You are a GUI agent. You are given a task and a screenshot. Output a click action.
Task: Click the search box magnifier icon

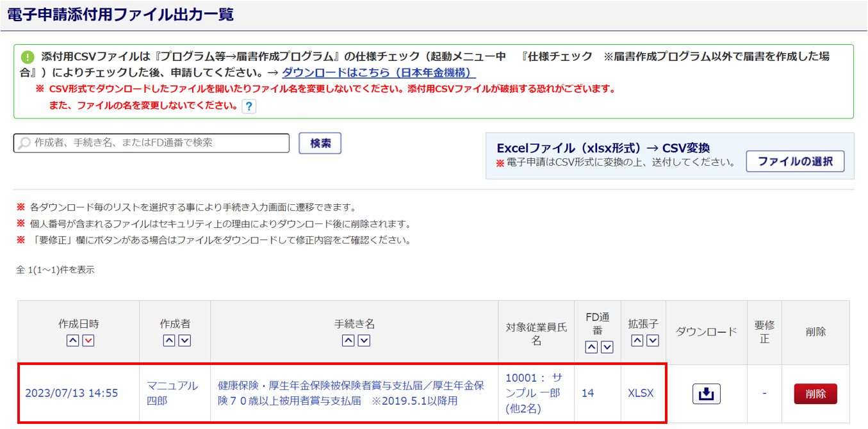point(24,143)
